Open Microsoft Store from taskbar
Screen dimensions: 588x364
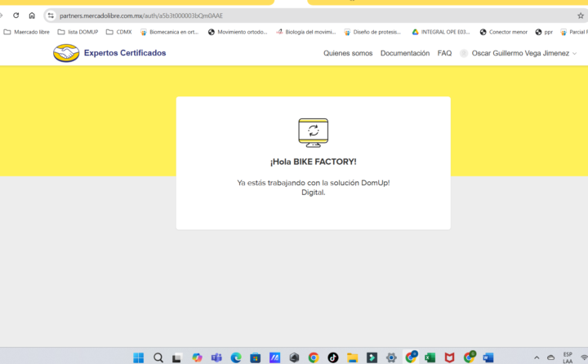click(256, 357)
